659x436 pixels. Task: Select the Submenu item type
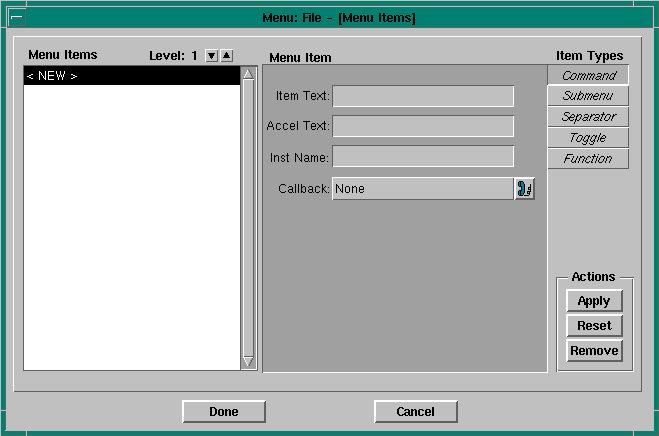point(588,96)
